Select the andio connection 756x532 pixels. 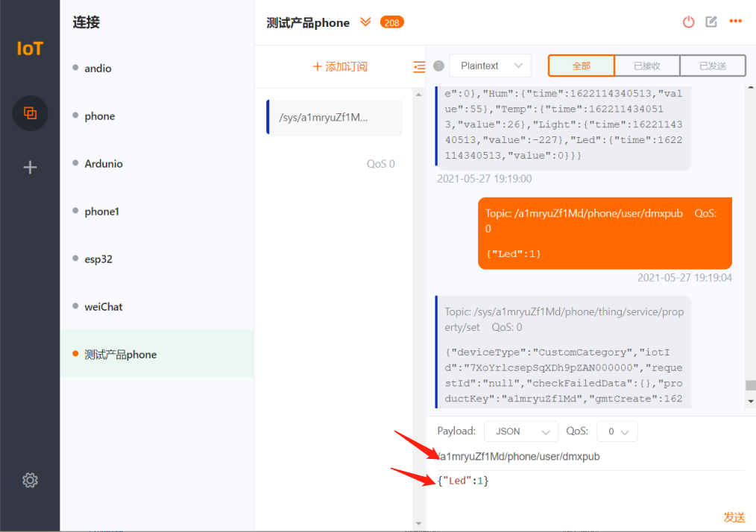157,69
